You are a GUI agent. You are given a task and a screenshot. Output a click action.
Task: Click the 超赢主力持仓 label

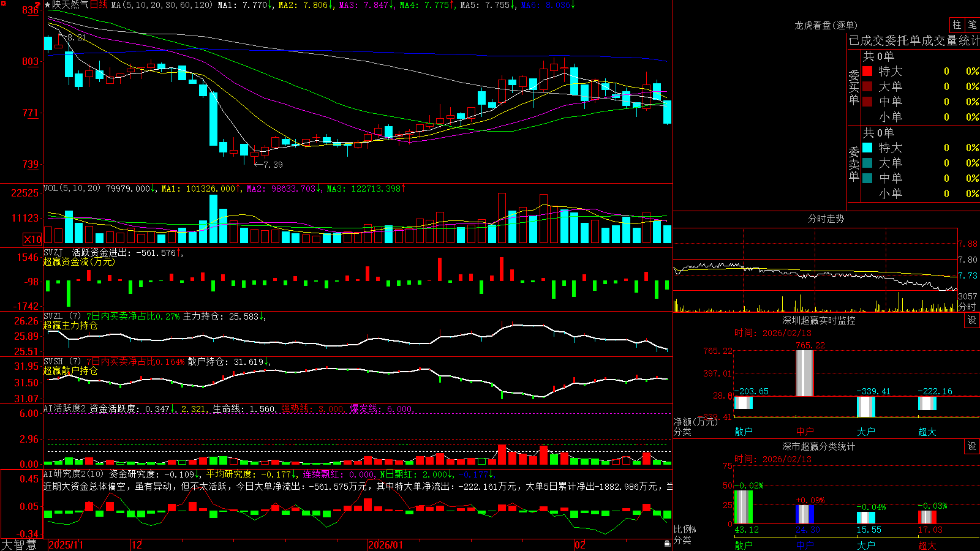(x=70, y=325)
